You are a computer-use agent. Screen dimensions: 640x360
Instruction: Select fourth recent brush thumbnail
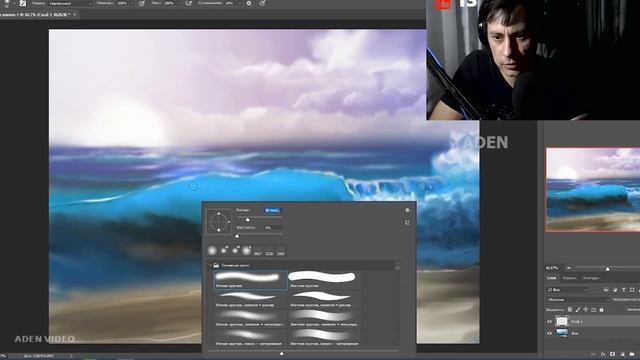click(x=247, y=250)
